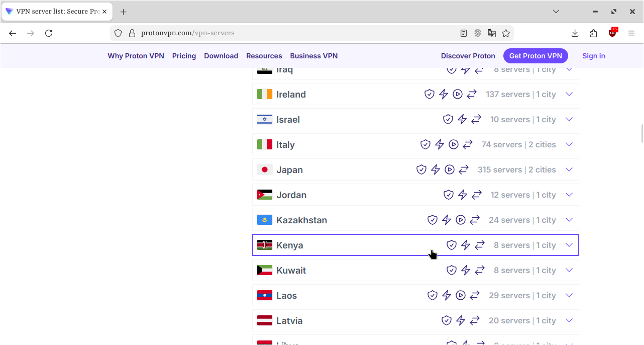Click the Italy country name
The image size is (644, 345).
tap(285, 145)
